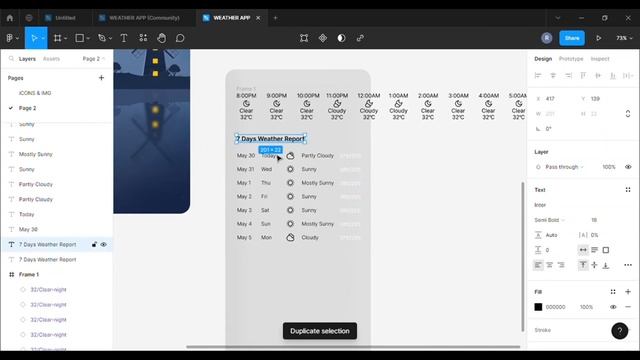Set text vertical align middle

(595, 265)
